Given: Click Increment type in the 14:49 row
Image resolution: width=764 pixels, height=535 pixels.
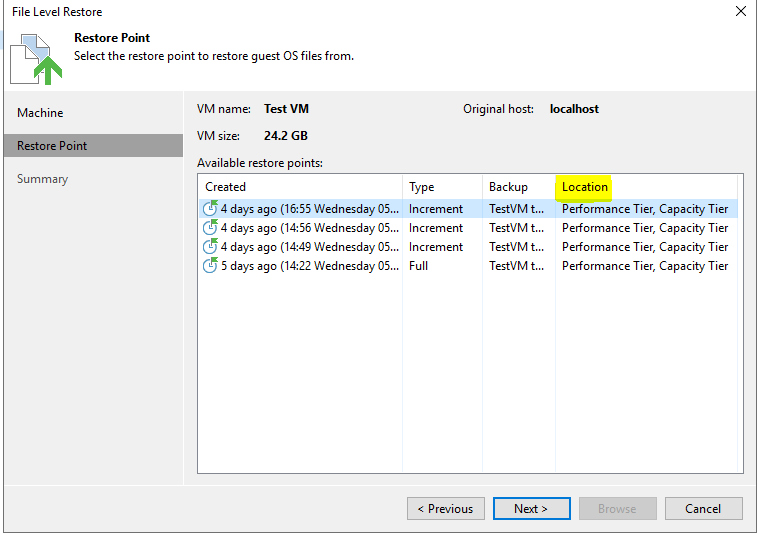Looking at the screenshot, I should click(x=436, y=247).
